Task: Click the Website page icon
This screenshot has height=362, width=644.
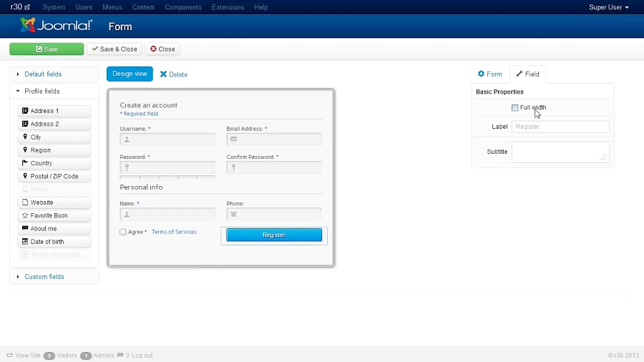Action: pos(25,202)
